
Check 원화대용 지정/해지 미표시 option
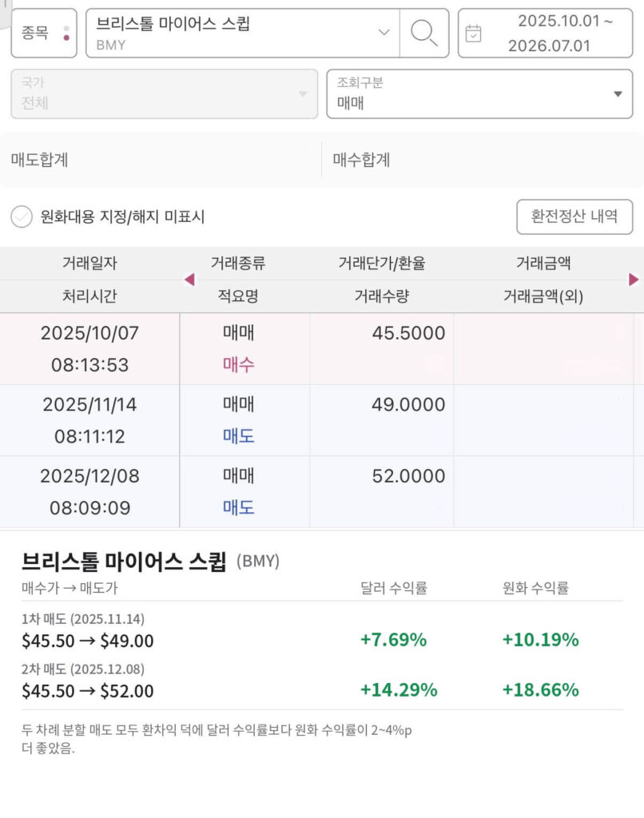tap(22, 216)
